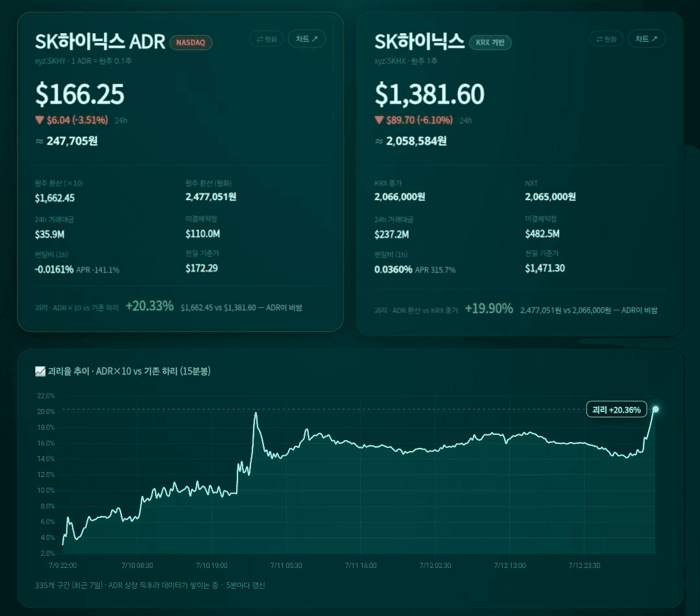Select the 7/11 05:30 axis label
Viewport: 700px width, 616px height.
point(286,565)
